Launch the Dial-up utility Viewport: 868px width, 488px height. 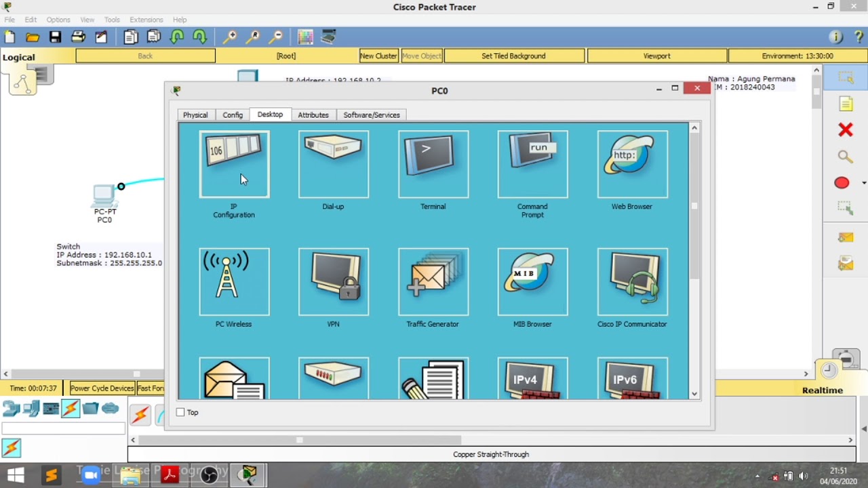(334, 165)
